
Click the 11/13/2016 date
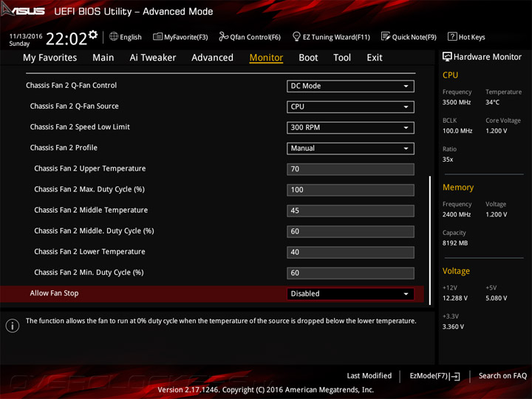coord(26,36)
